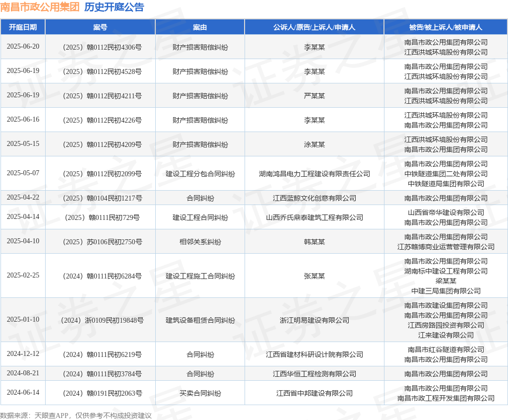Select the 开庭日期 column header
This screenshot has width=508, height=420.
click(23, 27)
